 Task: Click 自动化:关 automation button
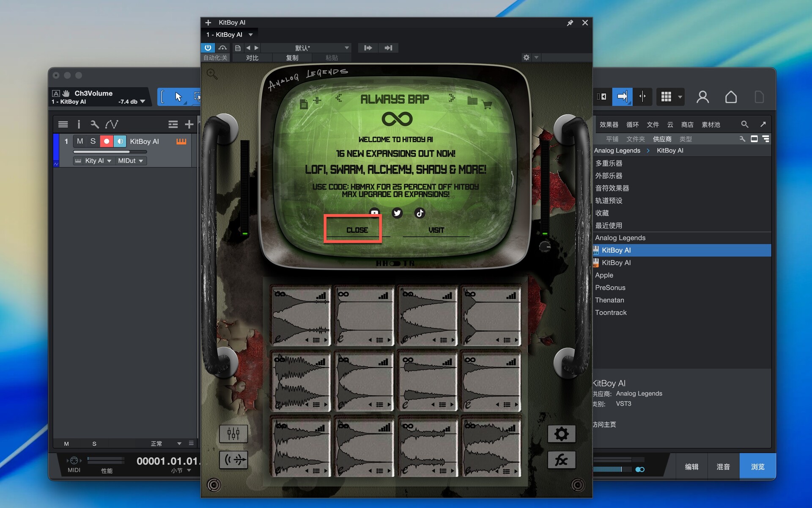click(x=215, y=58)
